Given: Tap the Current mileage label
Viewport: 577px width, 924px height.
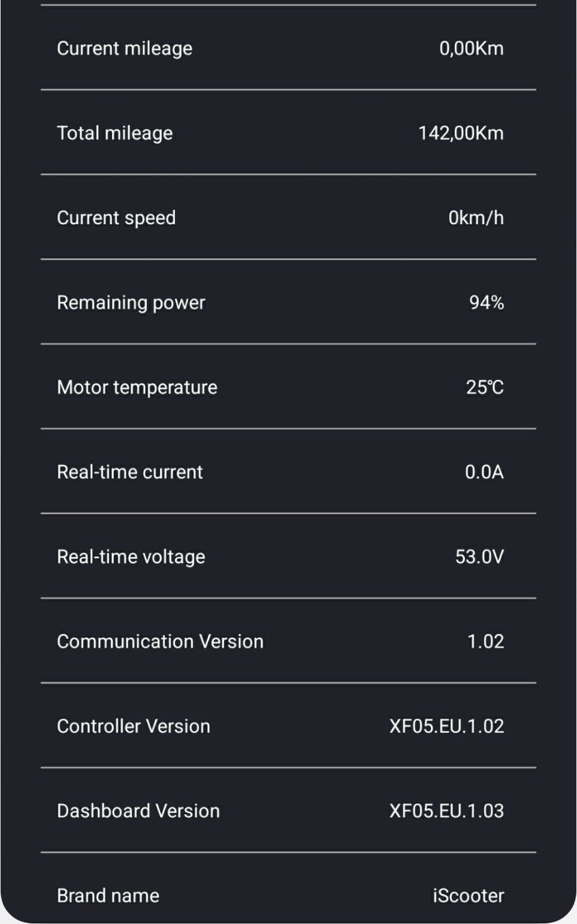Looking at the screenshot, I should click(x=124, y=49).
